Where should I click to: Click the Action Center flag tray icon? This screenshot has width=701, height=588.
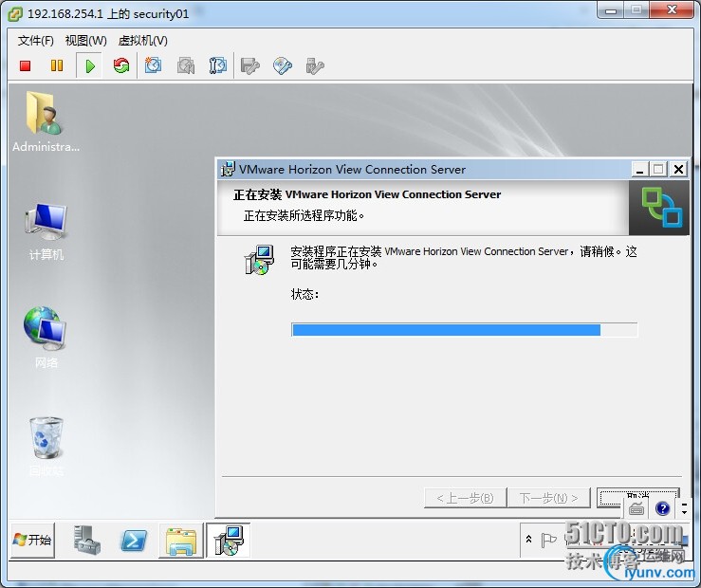(548, 540)
